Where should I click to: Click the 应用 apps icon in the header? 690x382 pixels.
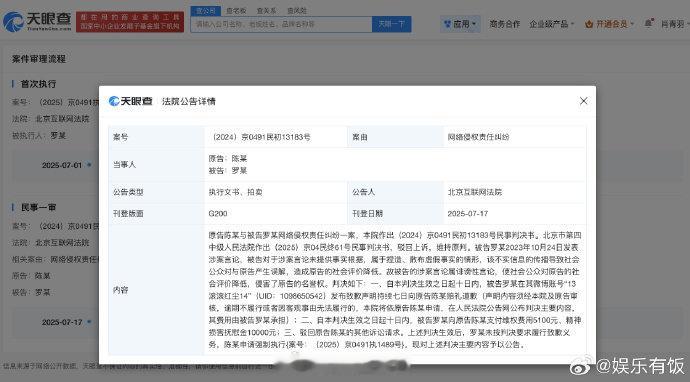click(448, 24)
